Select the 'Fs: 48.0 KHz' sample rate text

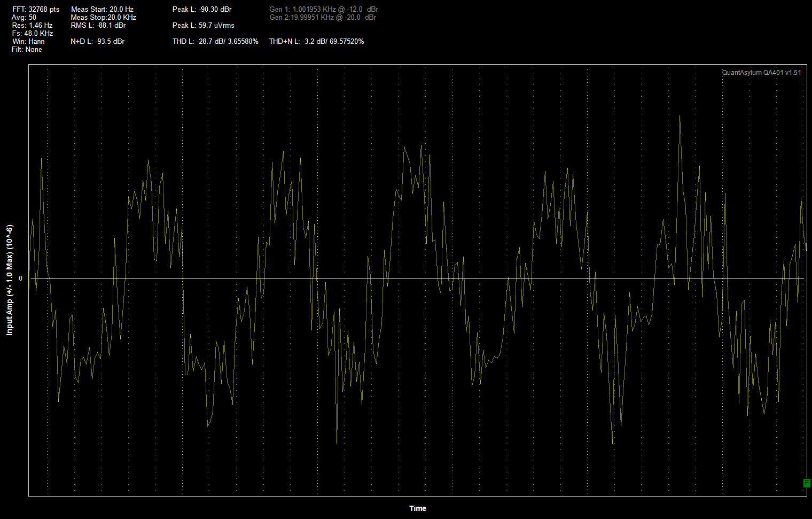pyautogui.click(x=33, y=34)
